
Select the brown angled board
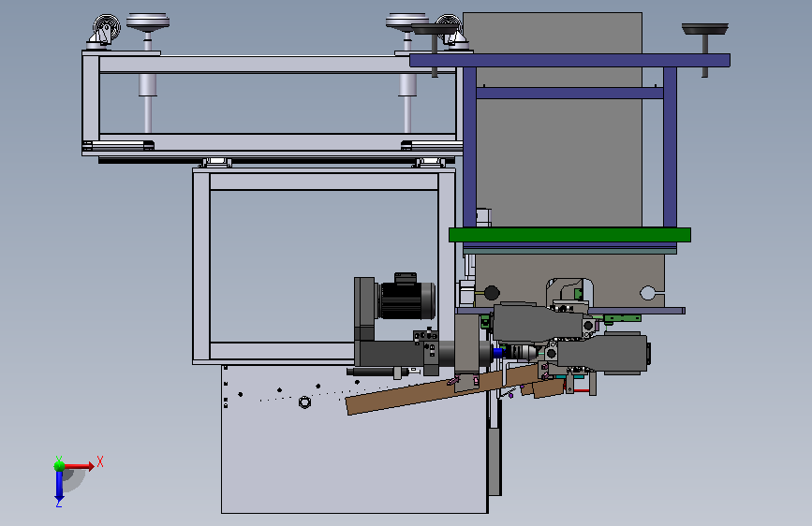point(440,391)
